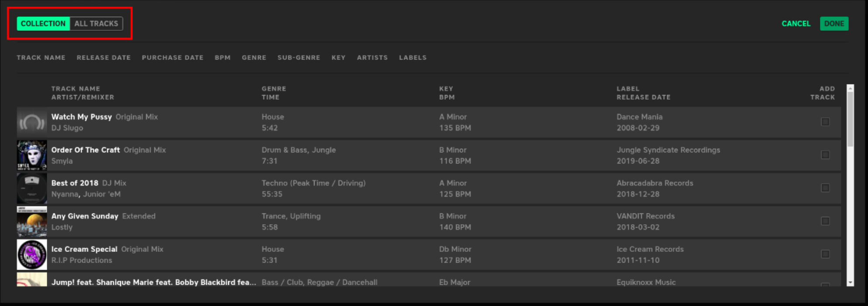Expand the Release Date filter
The width and height of the screenshot is (868, 306).
[x=103, y=58]
